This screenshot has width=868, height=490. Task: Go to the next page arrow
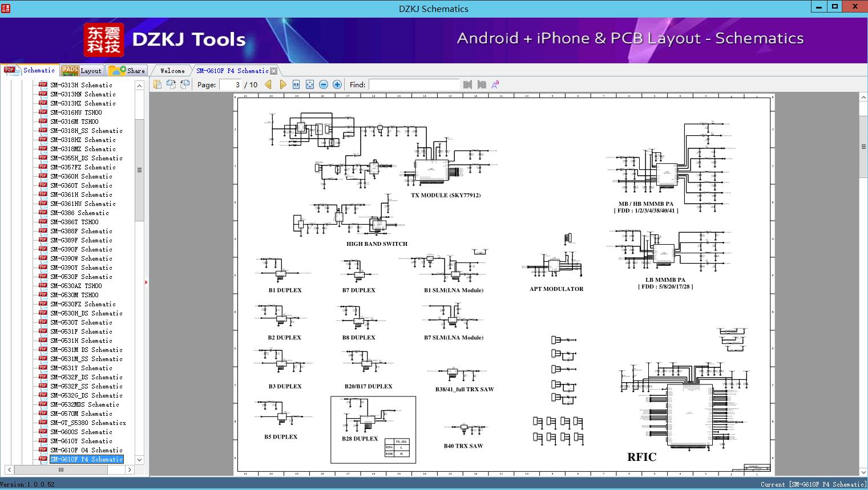[282, 84]
